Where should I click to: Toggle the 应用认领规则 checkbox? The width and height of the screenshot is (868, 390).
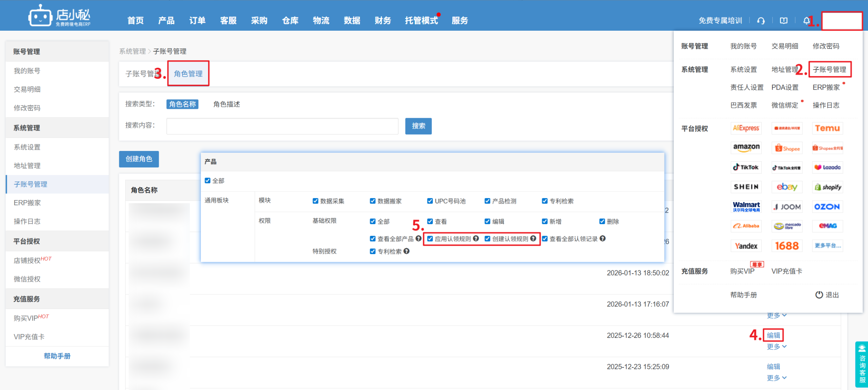pyautogui.click(x=430, y=239)
